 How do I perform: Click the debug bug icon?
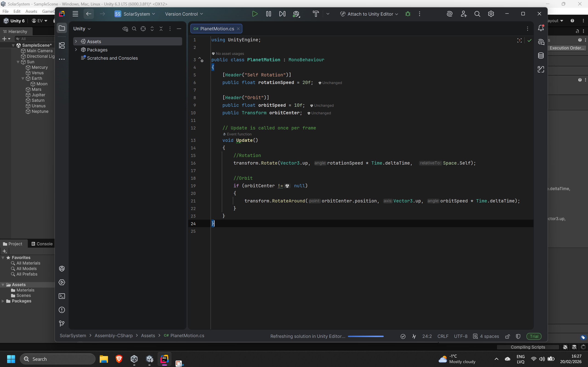pos(408,14)
